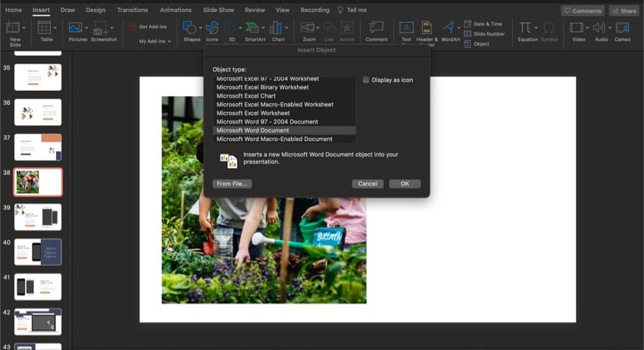Expand the Audio dropdown arrow
The image size is (644, 350).
610,28
